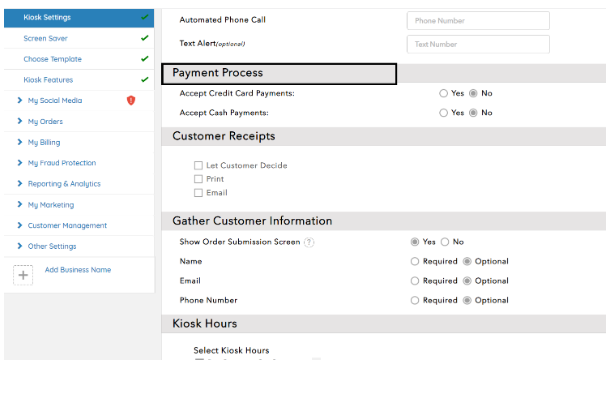Open the My Billing section
Viewport: 613px width, 399px height.
[x=44, y=142]
